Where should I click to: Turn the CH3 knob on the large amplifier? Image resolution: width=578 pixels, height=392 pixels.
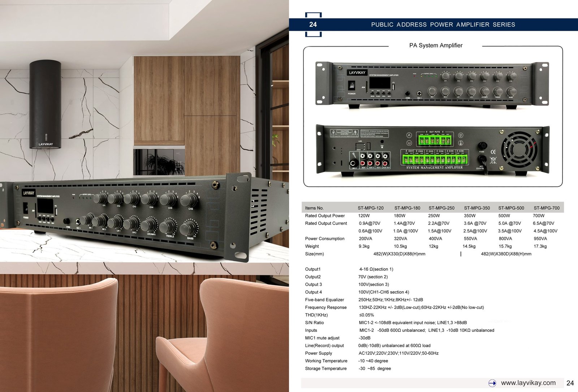pos(132,199)
